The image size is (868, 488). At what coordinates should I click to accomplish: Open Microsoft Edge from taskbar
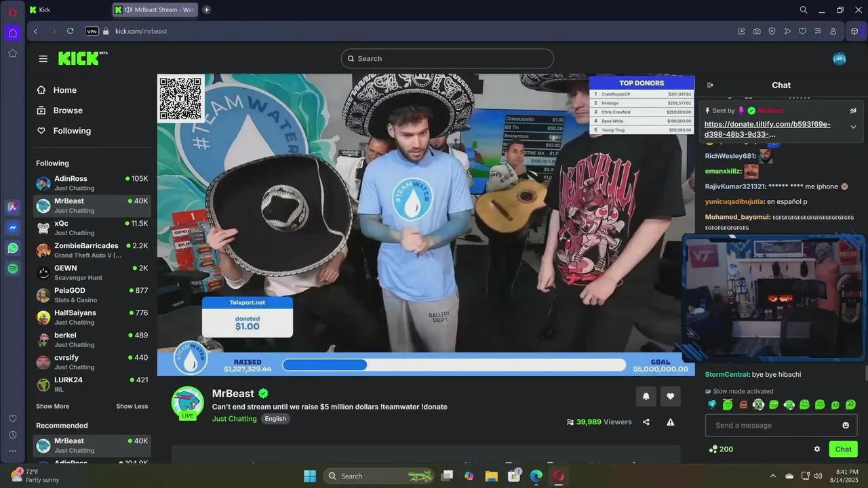[536, 476]
